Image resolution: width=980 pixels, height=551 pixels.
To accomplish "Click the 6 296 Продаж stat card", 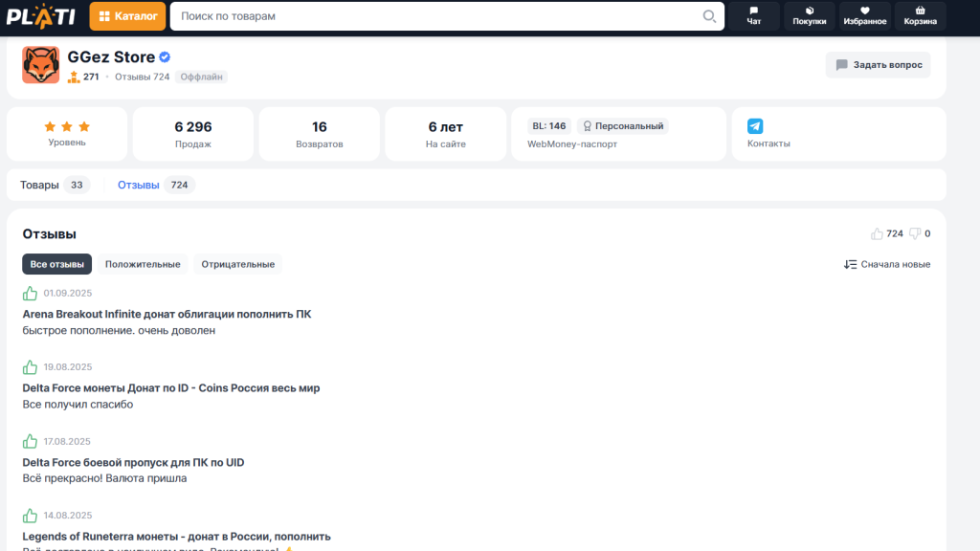I will 193,134.
